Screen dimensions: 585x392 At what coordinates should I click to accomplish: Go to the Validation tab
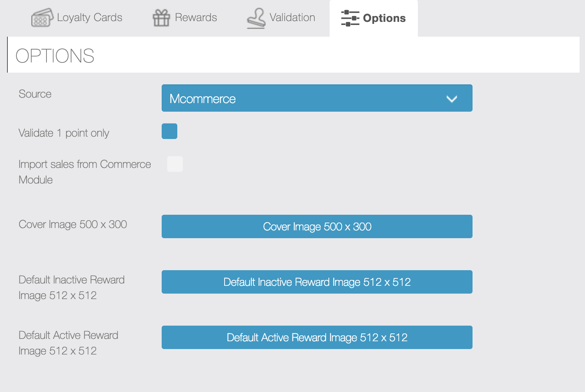click(x=281, y=18)
